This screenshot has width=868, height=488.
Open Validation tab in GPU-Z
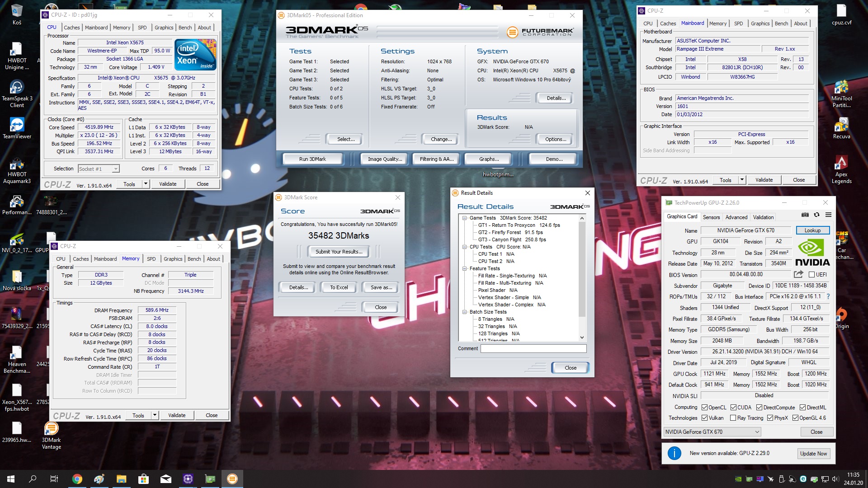click(763, 217)
